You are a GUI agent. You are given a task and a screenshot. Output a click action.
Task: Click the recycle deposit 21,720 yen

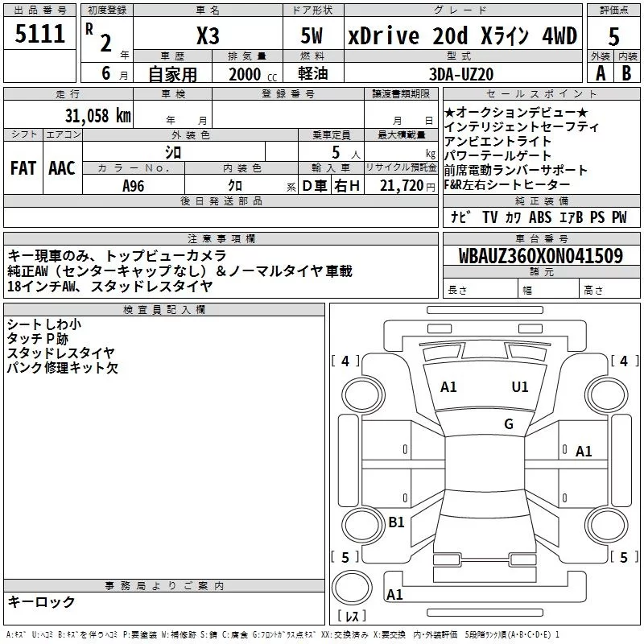coord(407,186)
